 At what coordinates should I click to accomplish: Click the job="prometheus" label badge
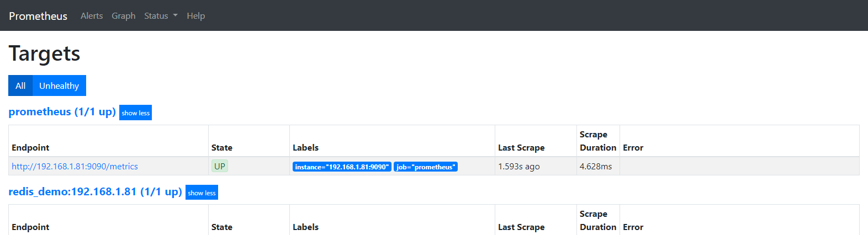[426, 167]
